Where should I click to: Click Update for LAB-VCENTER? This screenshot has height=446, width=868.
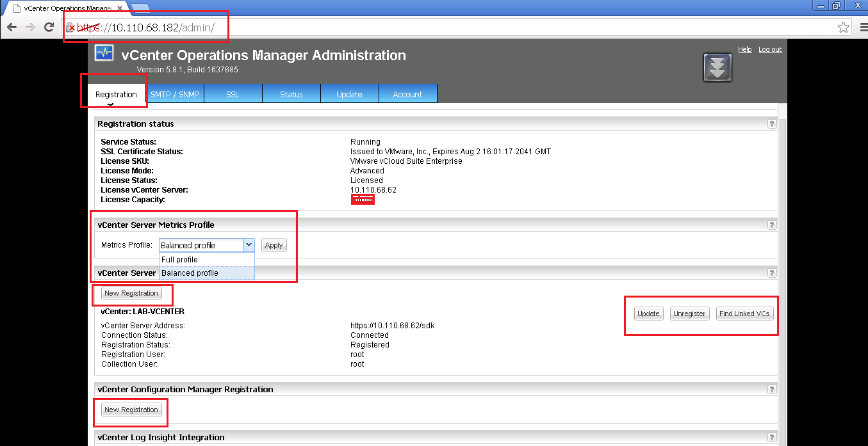coord(648,314)
